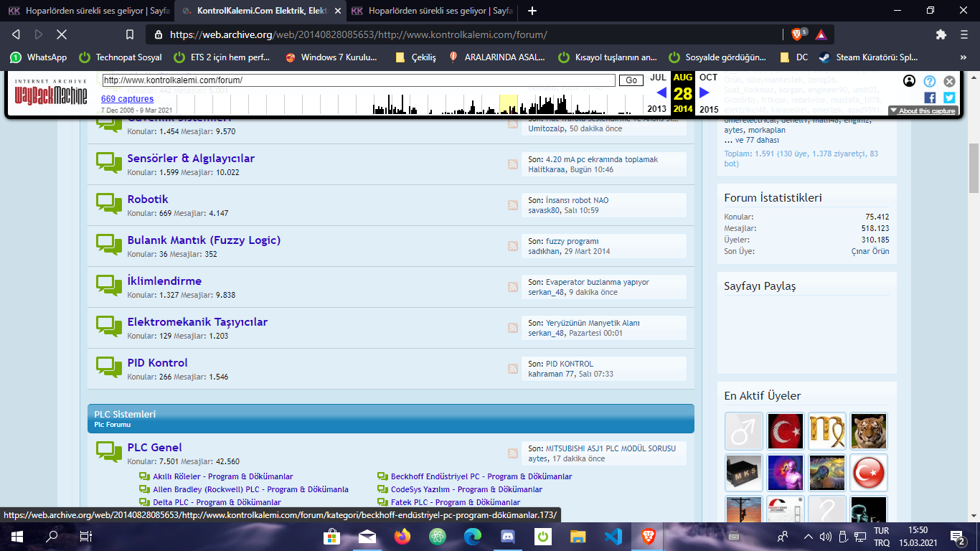980x551 pixels.
Task: Click the RSS feed icon for Robotik forum
Action: (513, 205)
